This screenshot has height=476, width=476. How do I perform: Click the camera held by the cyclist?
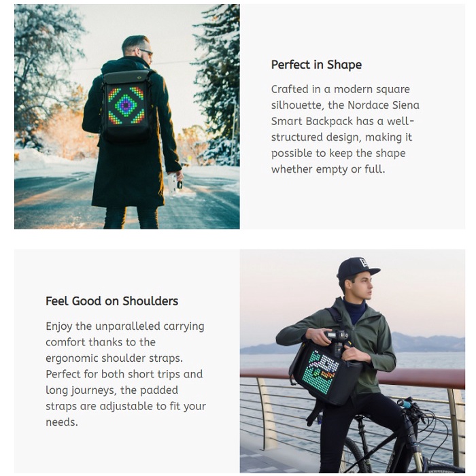coord(338,342)
